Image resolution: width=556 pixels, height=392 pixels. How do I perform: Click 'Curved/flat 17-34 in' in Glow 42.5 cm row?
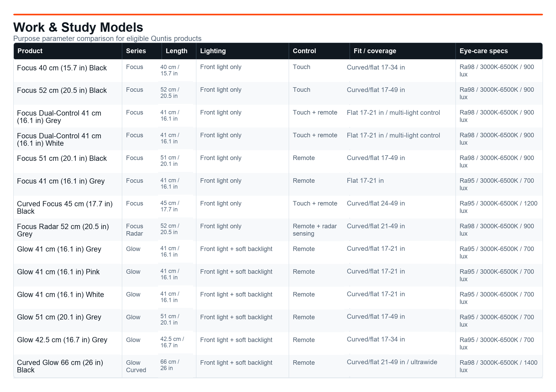click(x=376, y=339)
